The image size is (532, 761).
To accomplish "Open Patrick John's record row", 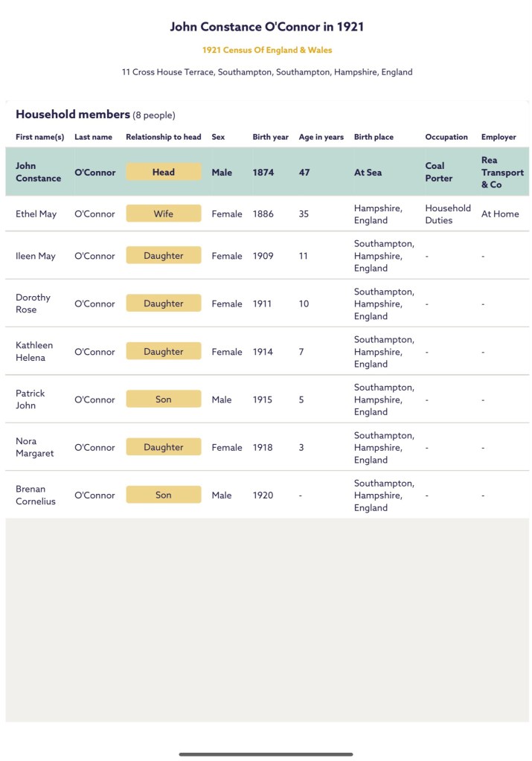I will [x=31, y=399].
